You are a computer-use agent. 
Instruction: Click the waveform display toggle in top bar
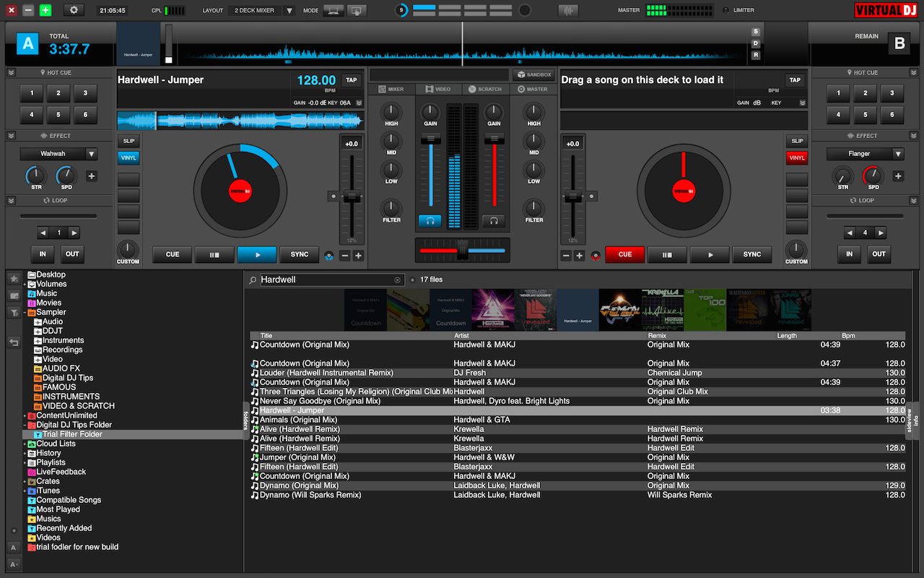tap(568, 10)
